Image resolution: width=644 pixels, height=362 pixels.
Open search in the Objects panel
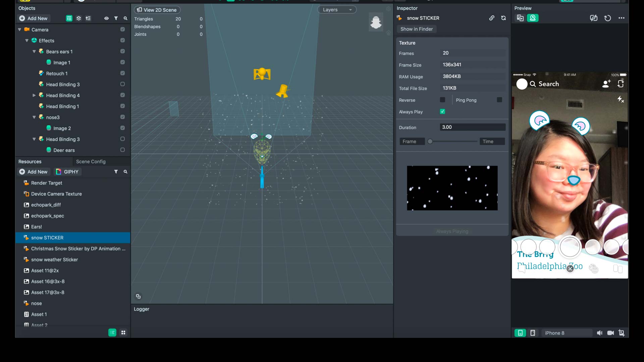tap(125, 18)
